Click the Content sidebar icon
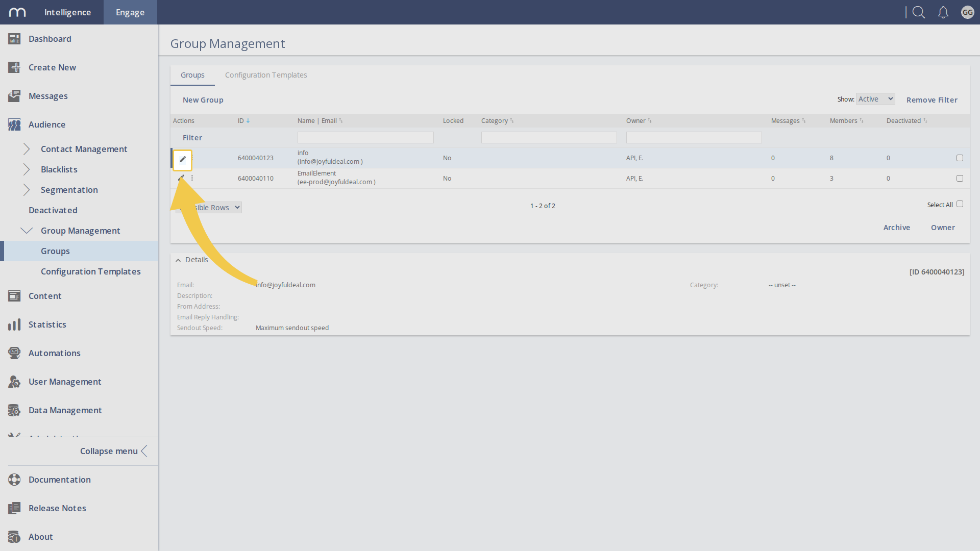Viewport: 980px width, 551px height. (x=14, y=296)
